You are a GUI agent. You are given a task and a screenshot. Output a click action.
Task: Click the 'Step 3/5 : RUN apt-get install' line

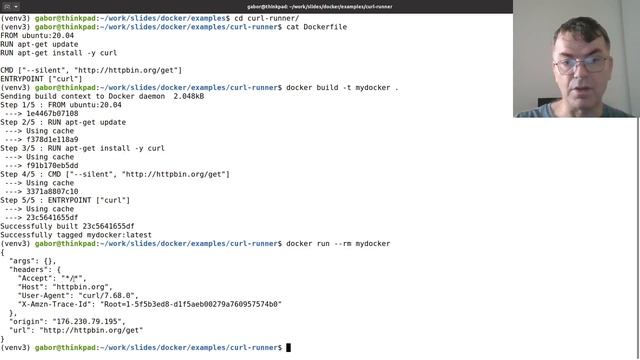coord(82,148)
